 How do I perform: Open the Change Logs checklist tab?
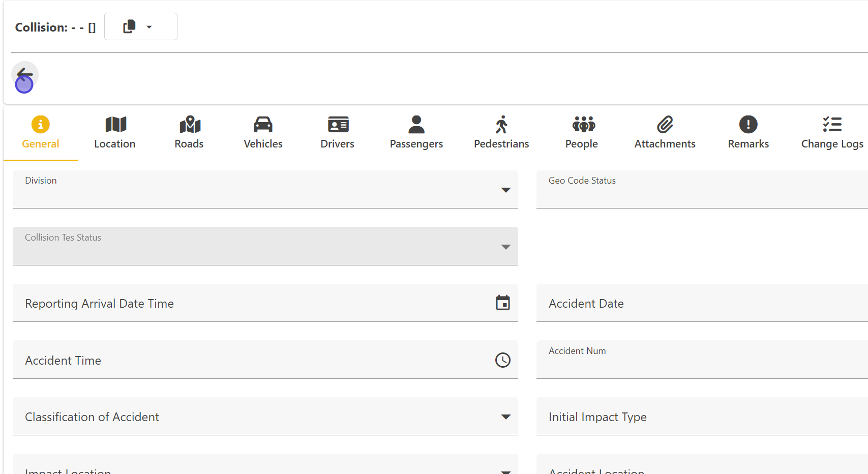[832, 133]
